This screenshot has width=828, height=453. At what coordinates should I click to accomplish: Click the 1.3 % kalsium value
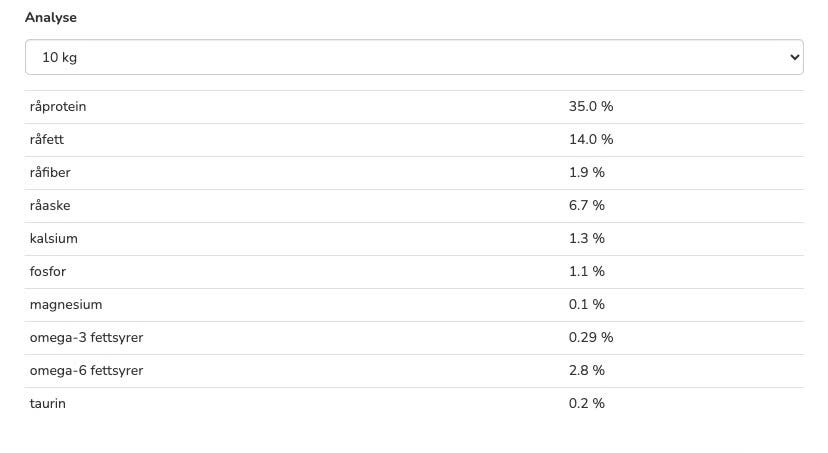(x=587, y=238)
